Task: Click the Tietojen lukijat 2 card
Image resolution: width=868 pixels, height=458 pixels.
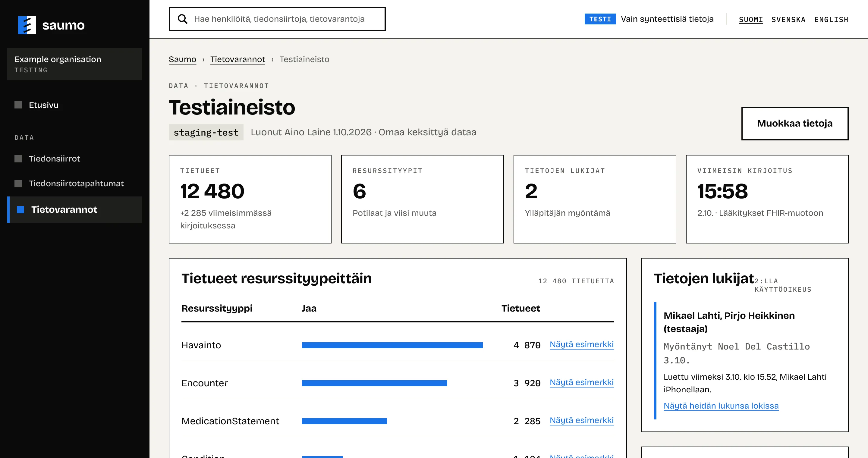Action: tap(595, 199)
